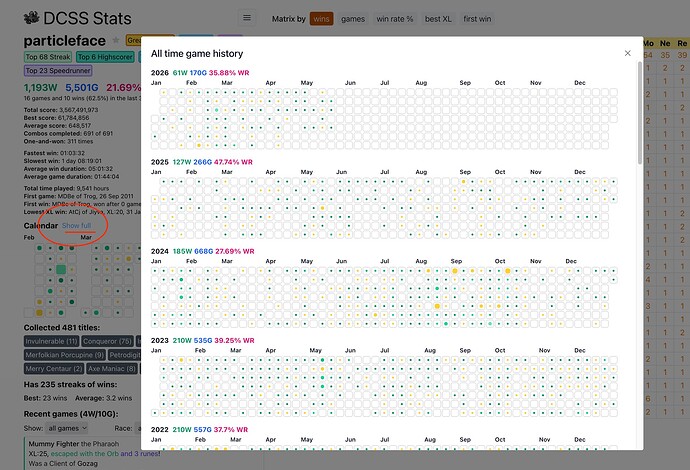Select the Merfolkian Porcupine (9) title

tap(65, 355)
